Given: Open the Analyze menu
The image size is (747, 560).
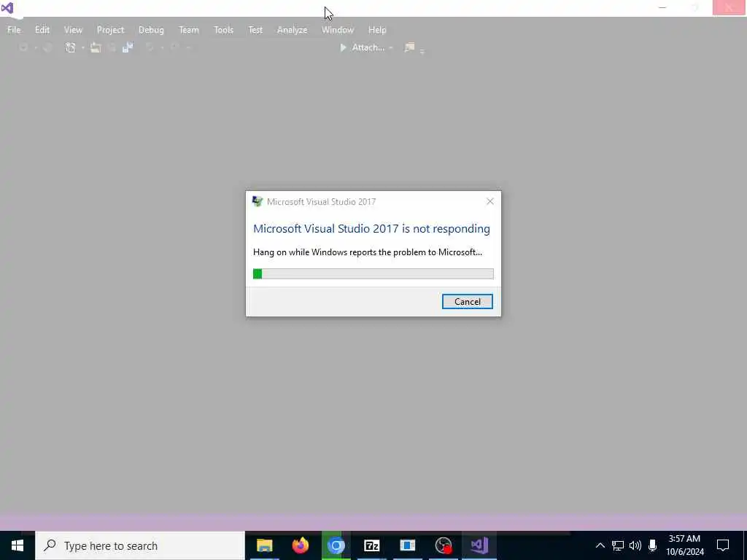Looking at the screenshot, I should point(292,29).
